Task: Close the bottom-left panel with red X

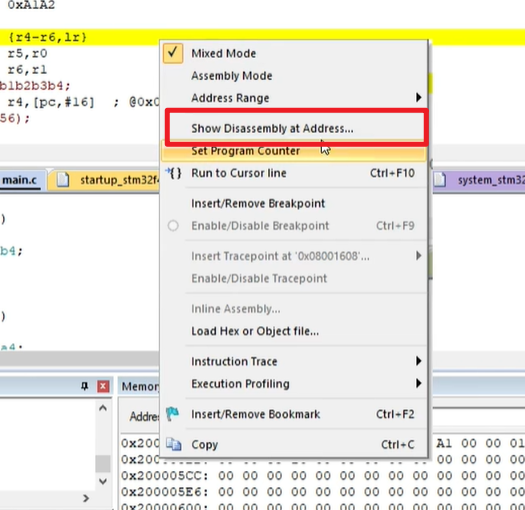Action: (103, 386)
